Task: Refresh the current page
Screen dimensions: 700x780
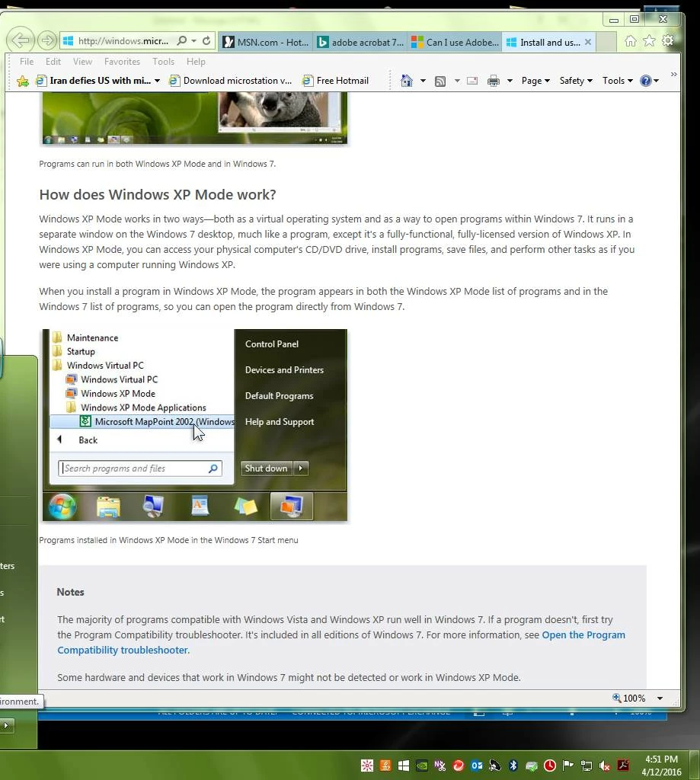Action: (206, 40)
